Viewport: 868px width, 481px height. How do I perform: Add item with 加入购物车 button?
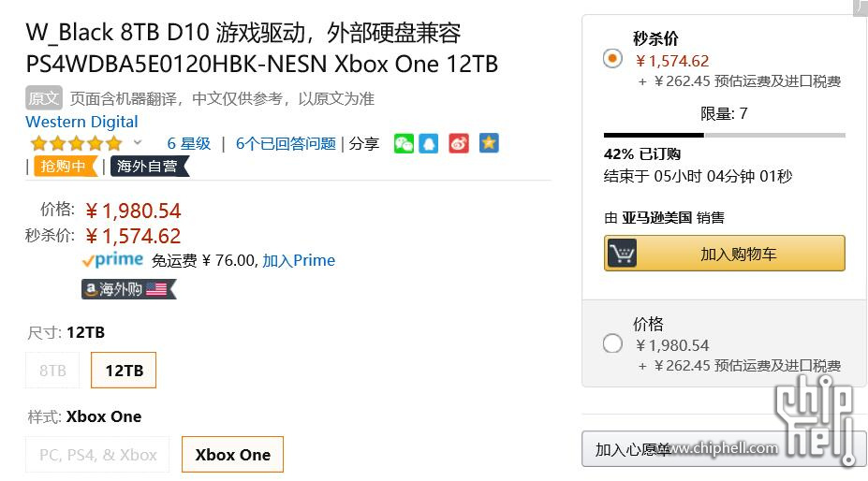click(725, 254)
